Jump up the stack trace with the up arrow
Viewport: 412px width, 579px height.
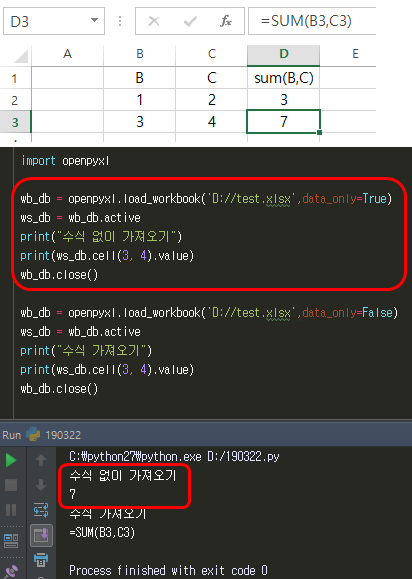coord(41,460)
